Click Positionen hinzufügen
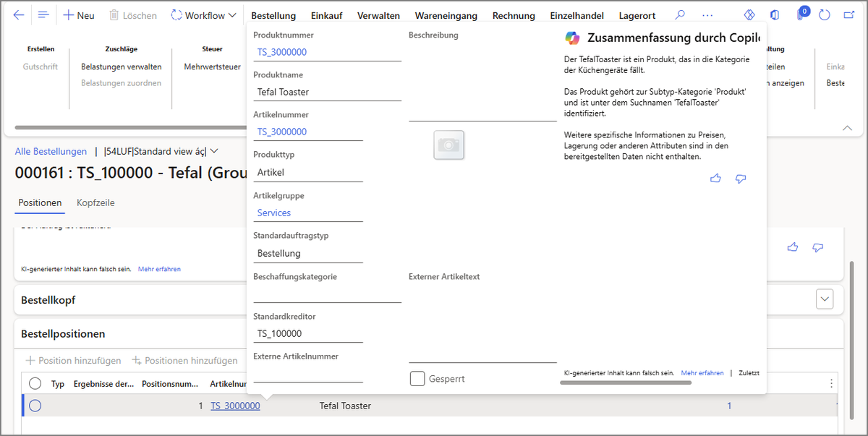Screen dimensions: 868x436 (184, 360)
